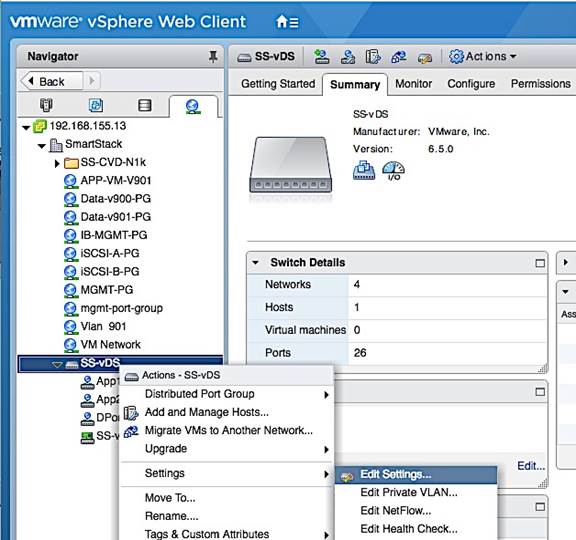
Task: Expand the collapsed panel right of Switch Details
Action: [566, 262]
